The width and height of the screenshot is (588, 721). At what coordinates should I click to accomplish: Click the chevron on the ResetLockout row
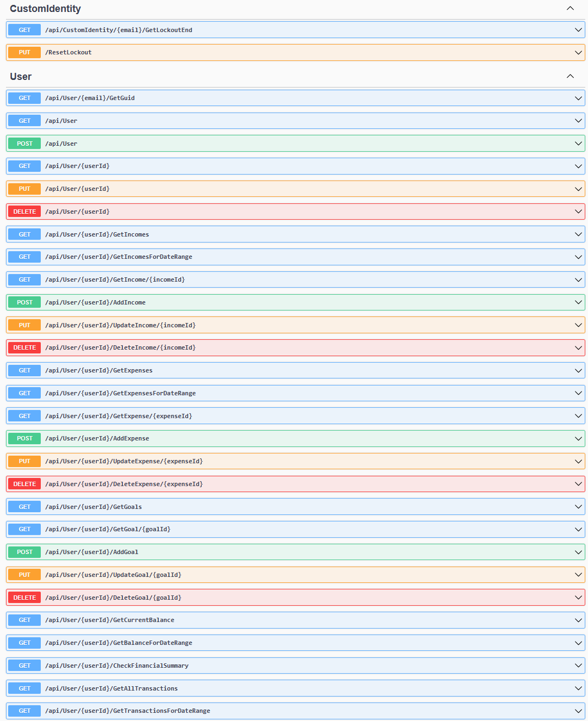(x=578, y=53)
